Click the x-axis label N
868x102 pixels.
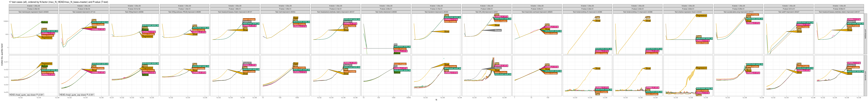[436, 100]
